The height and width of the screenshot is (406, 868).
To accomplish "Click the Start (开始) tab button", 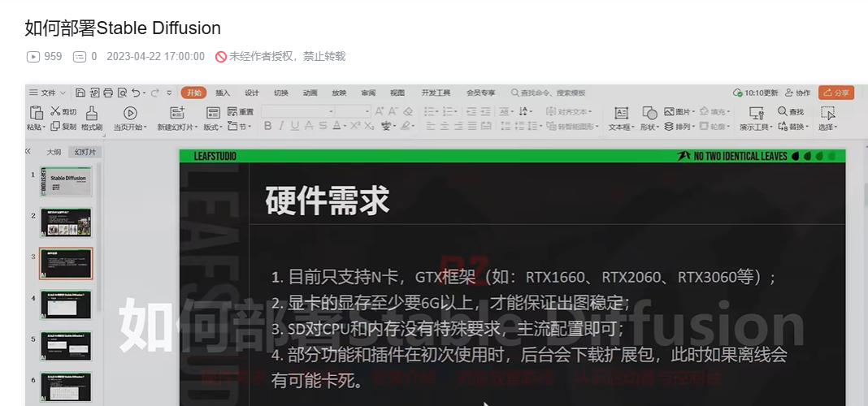I will click(x=193, y=93).
